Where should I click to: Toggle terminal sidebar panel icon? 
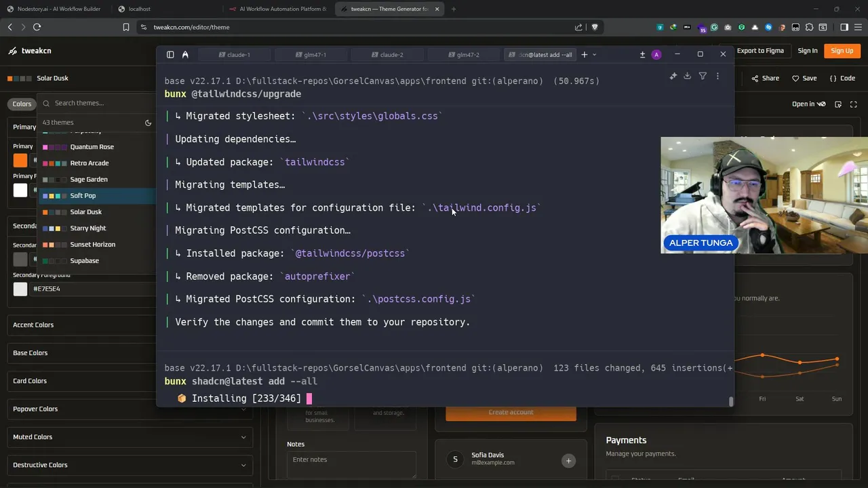[170, 54]
